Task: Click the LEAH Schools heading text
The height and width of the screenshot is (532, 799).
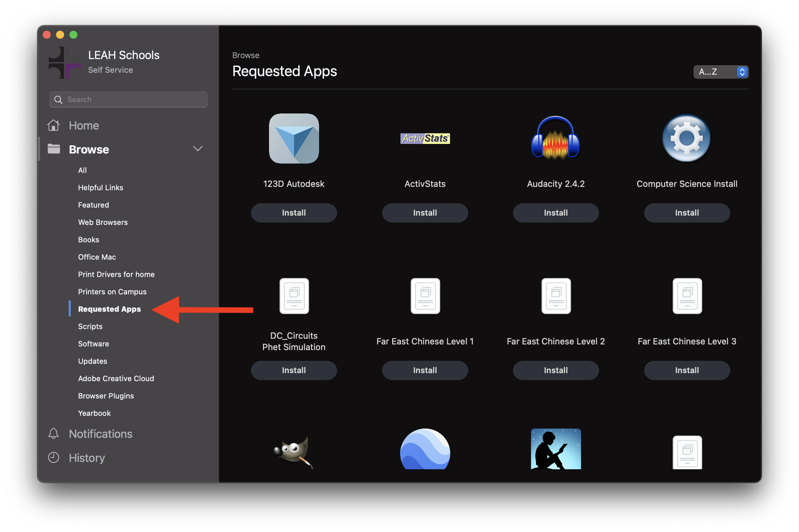Action: click(x=123, y=55)
